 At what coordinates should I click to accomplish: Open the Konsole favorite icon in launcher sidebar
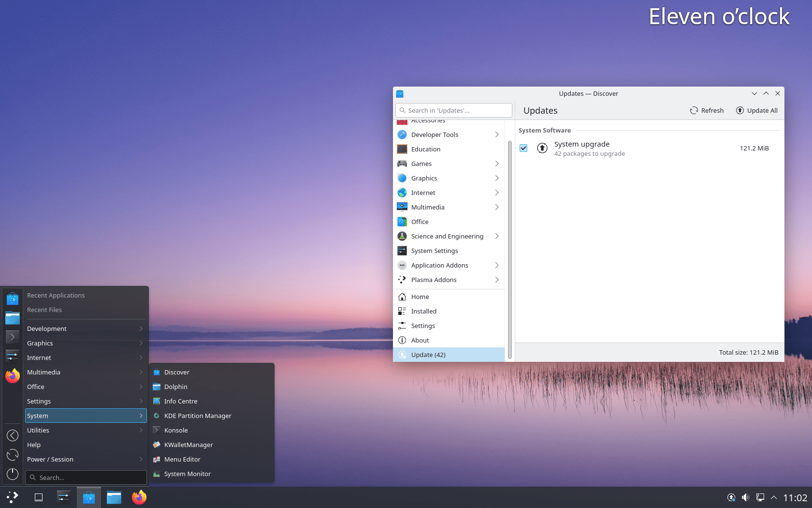13,337
